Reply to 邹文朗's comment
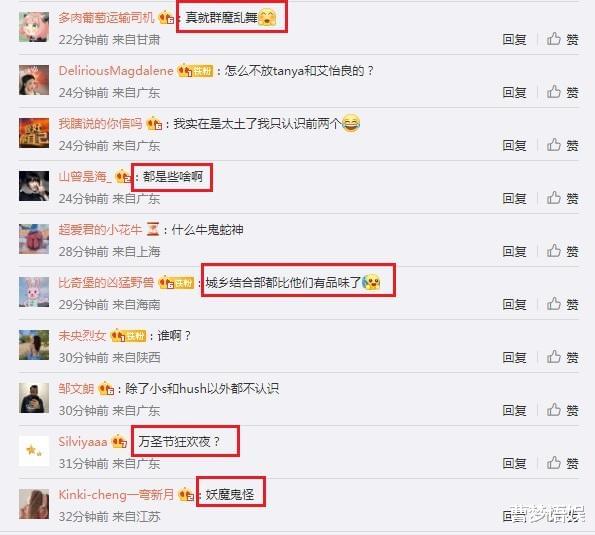Viewport: 595px width, 535px height. [x=514, y=411]
